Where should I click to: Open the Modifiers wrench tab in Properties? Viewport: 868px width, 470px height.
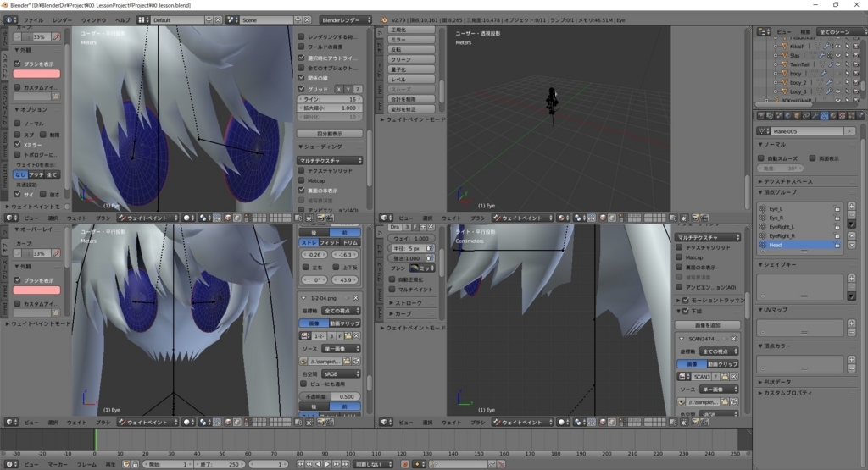815,115
